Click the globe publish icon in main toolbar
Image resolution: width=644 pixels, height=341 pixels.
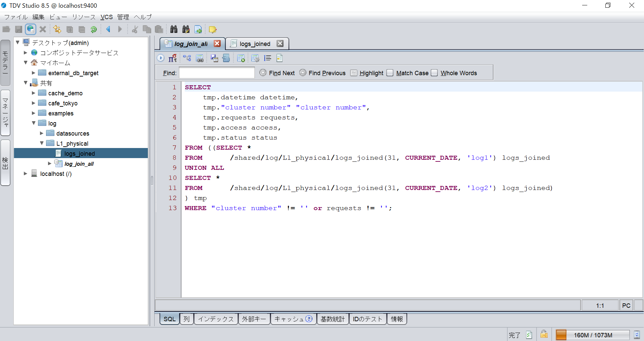pyautogui.click(x=31, y=30)
